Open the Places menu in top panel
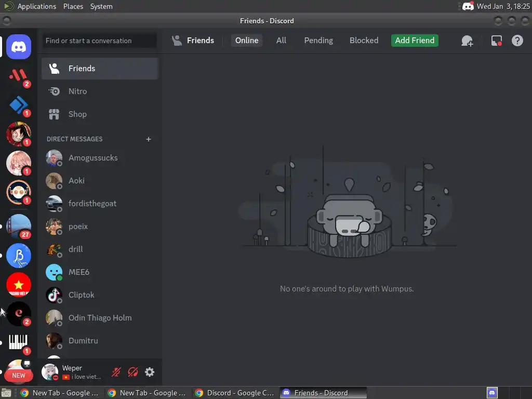The height and width of the screenshot is (399, 532). click(x=73, y=6)
